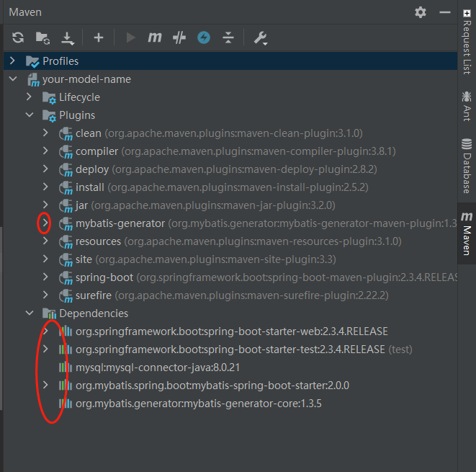This screenshot has width=476, height=472.
Task: Open Ant side tab
Action: [x=467, y=106]
